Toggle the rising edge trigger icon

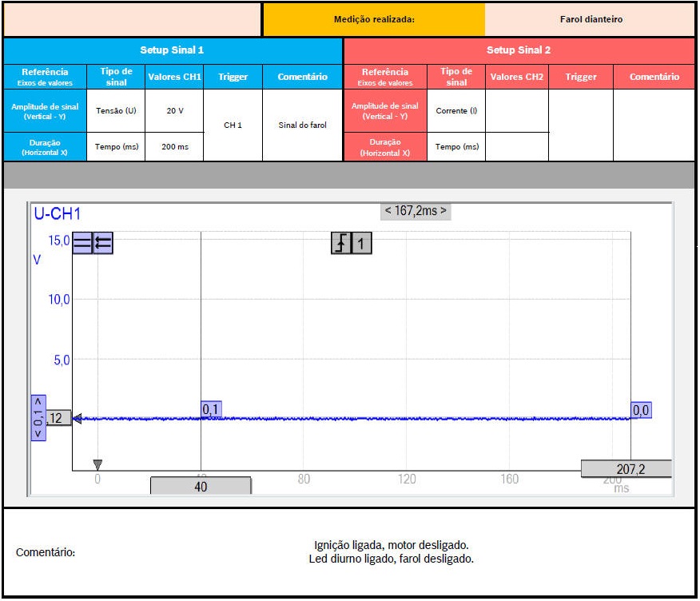(x=341, y=243)
